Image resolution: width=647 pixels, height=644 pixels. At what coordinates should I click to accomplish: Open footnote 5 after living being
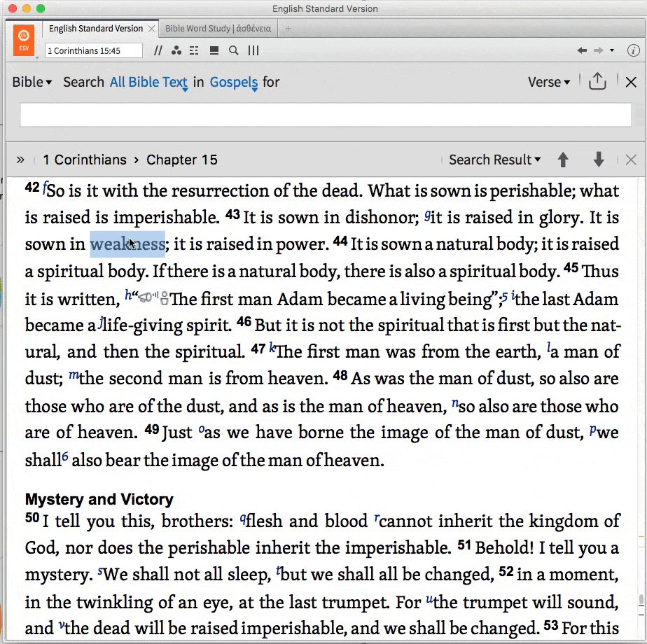[x=504, y=296]
